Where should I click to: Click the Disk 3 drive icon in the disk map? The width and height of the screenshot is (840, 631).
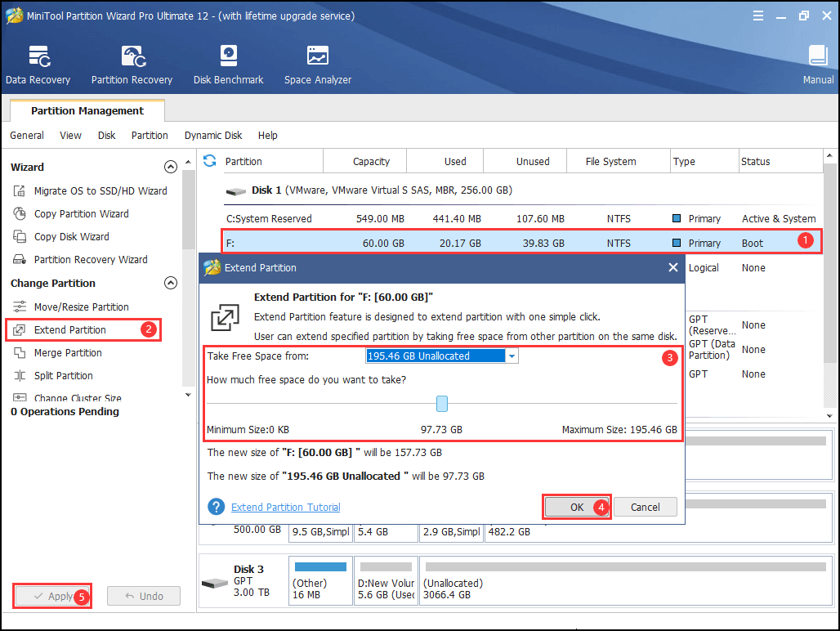(x=215, y=583)
